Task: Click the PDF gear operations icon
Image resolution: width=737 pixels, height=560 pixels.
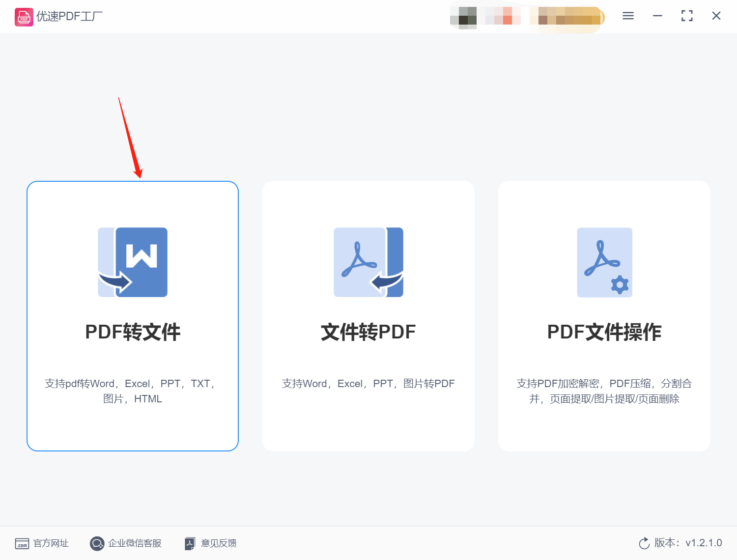Action: point(604,262)
